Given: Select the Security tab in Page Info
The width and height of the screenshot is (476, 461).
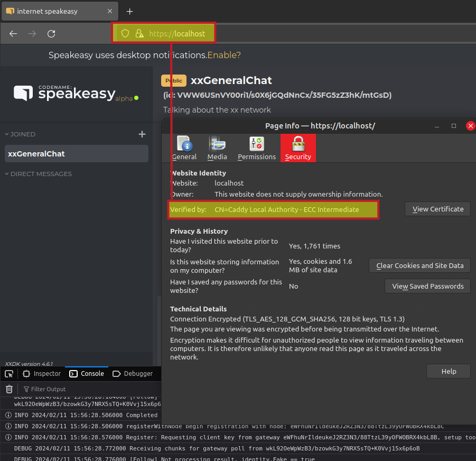Looking at the screenshot, I should tap(298, 148).
